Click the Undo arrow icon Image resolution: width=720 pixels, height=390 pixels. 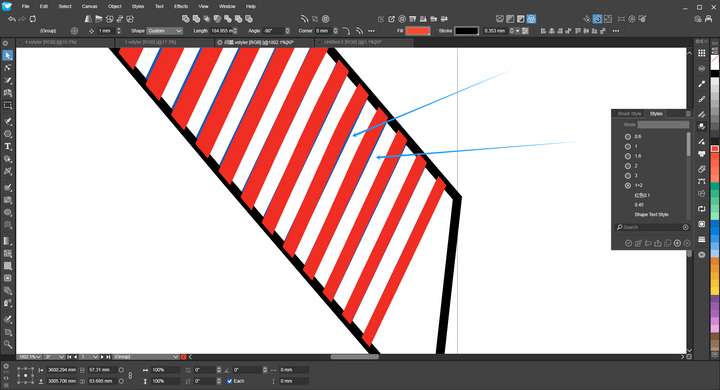coord(12,19)
